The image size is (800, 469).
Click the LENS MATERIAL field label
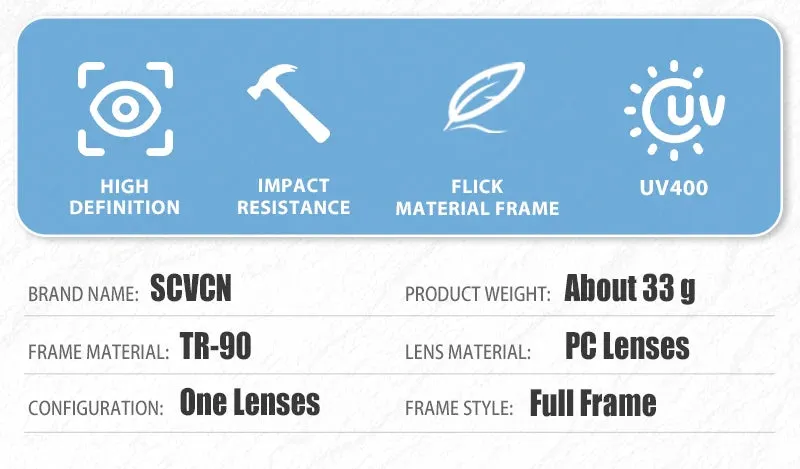[468, 352]
